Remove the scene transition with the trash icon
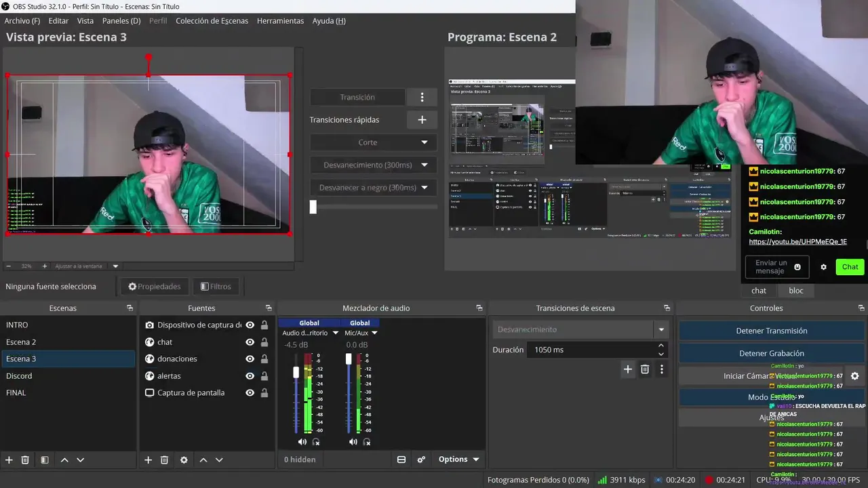868x488 pixels. 645,369
